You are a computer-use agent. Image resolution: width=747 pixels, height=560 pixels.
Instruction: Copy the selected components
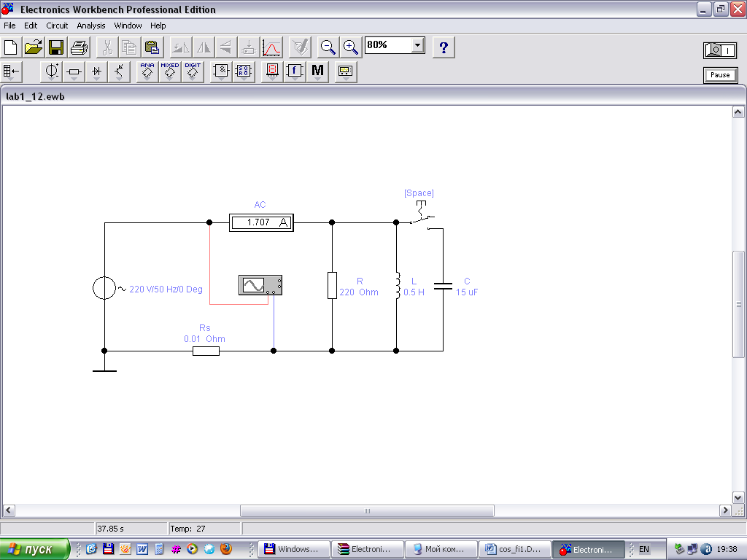point(130,47)
